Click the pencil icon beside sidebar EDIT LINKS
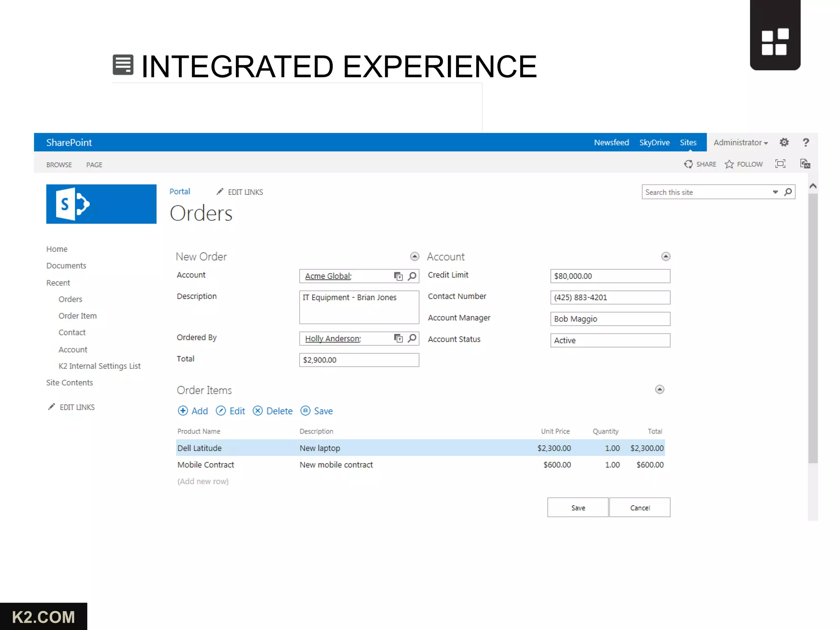This screenshot has height=630, width=840. 51,406
